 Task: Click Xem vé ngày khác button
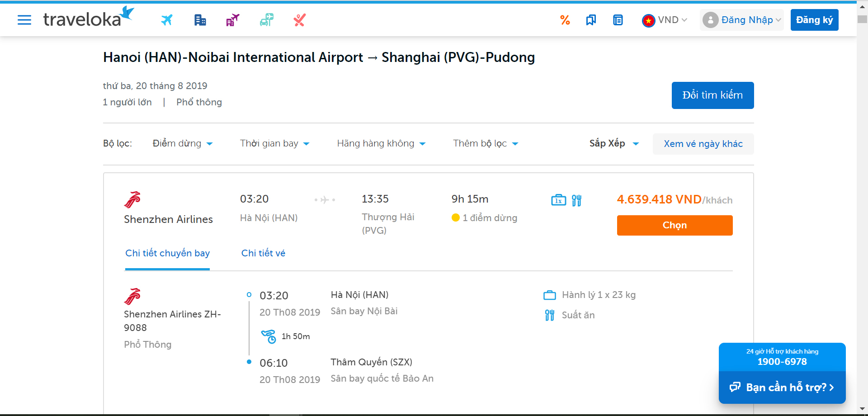pos(703,144)
